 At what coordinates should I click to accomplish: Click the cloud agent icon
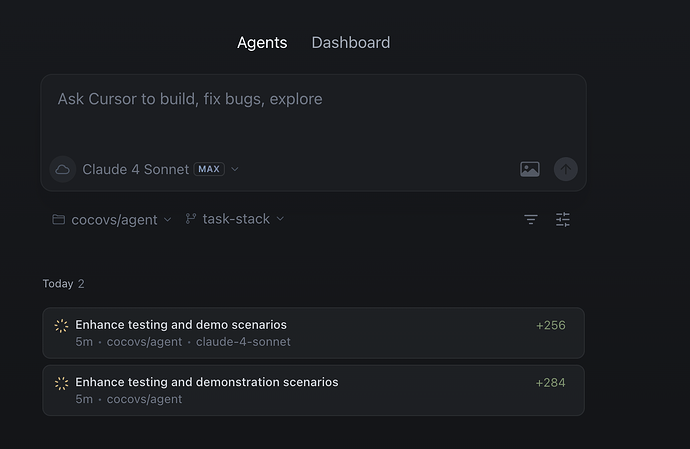pyautogui.click(x=62, y=169)
